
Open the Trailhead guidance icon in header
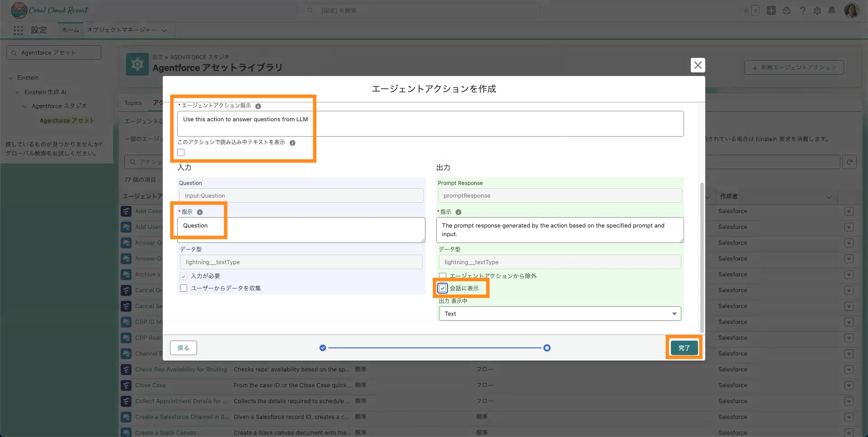(x=787, y=10)
